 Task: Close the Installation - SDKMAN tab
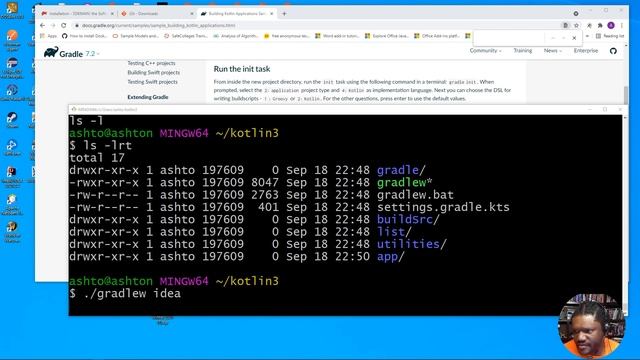(x=112, y=13)
